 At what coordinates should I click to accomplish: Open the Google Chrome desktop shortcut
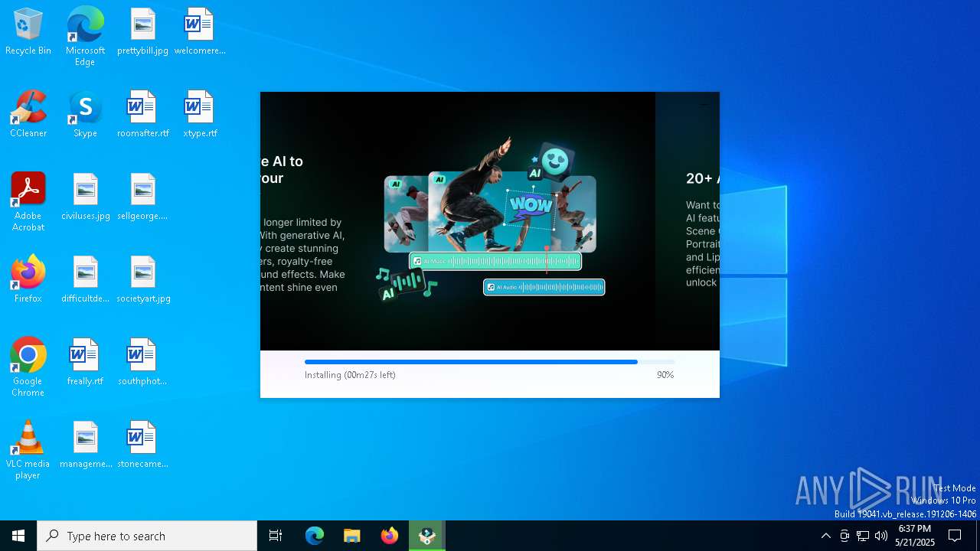[x=28, y=367]
